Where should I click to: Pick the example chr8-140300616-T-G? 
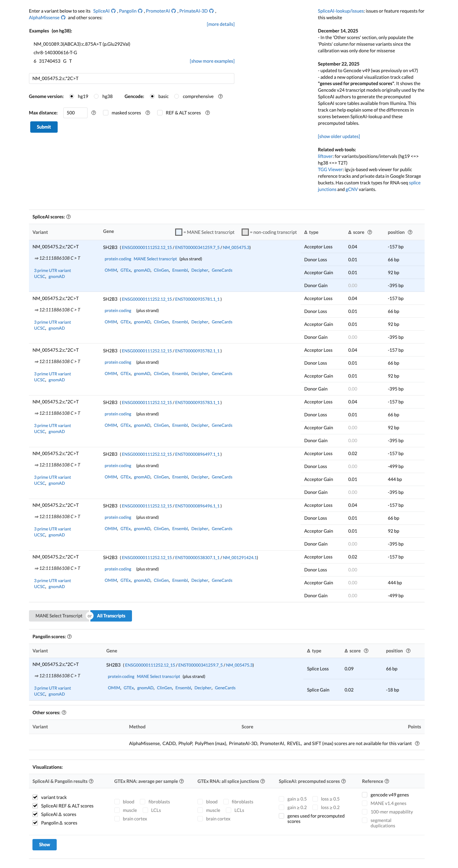click(x=55, y=53)
